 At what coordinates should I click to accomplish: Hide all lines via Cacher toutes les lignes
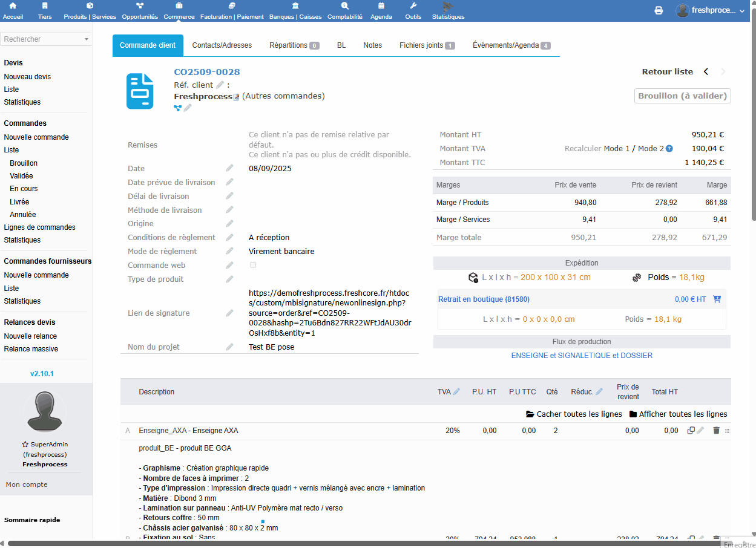(x=574, y=414)
